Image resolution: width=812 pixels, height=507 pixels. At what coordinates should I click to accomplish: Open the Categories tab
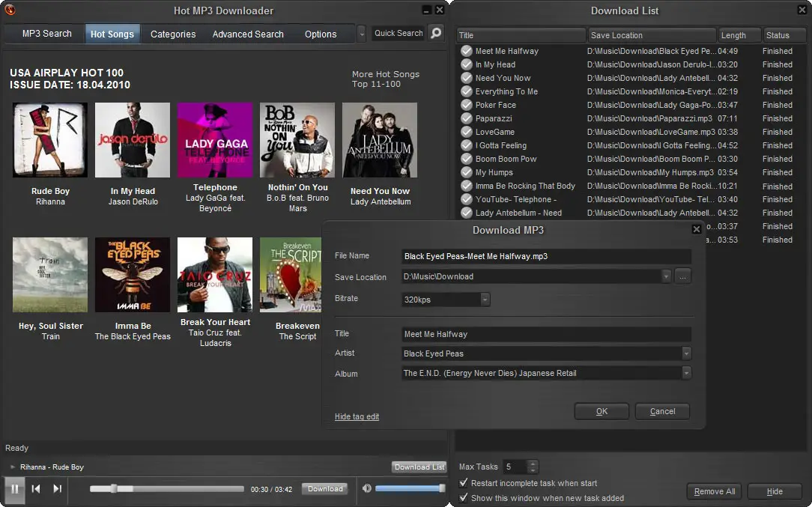(173, 34)
